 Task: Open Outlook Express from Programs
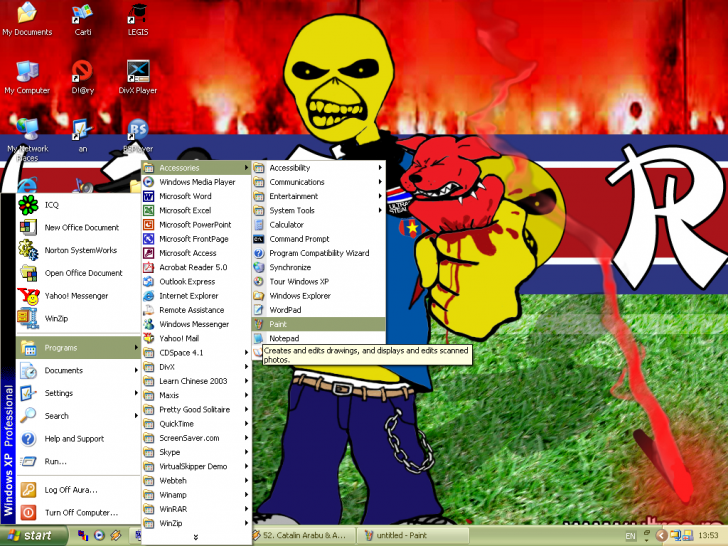click(x=196, y=282)
